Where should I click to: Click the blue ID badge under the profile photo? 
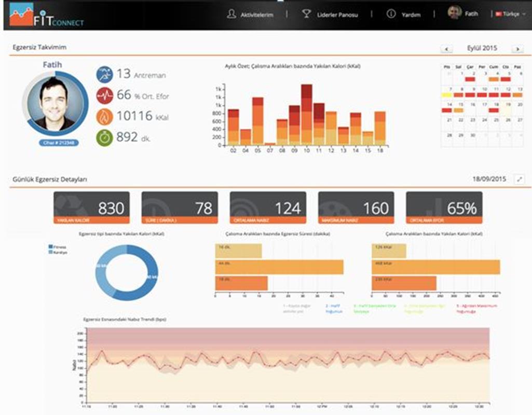59,143
